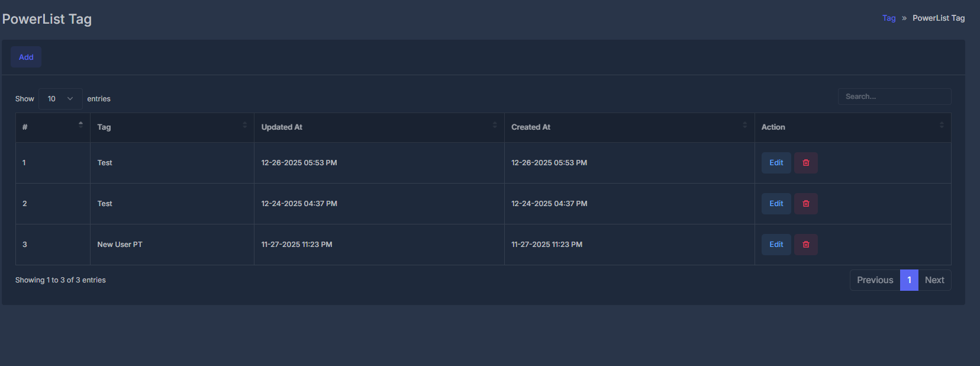Delete the New User PT tag
Screen dimensions: 980x366
click(x=805, y=245)
